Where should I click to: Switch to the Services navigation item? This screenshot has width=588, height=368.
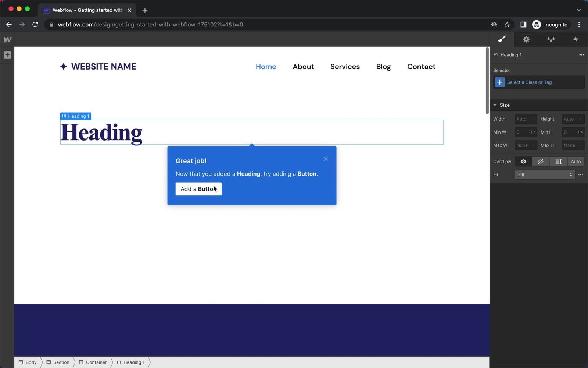point(345,67)
